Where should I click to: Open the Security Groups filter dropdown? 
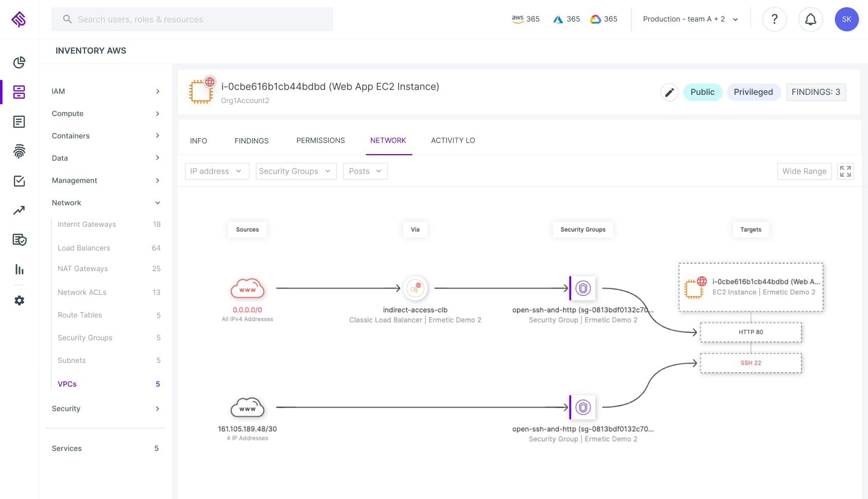pyautogui.click(x=295, y=171)
